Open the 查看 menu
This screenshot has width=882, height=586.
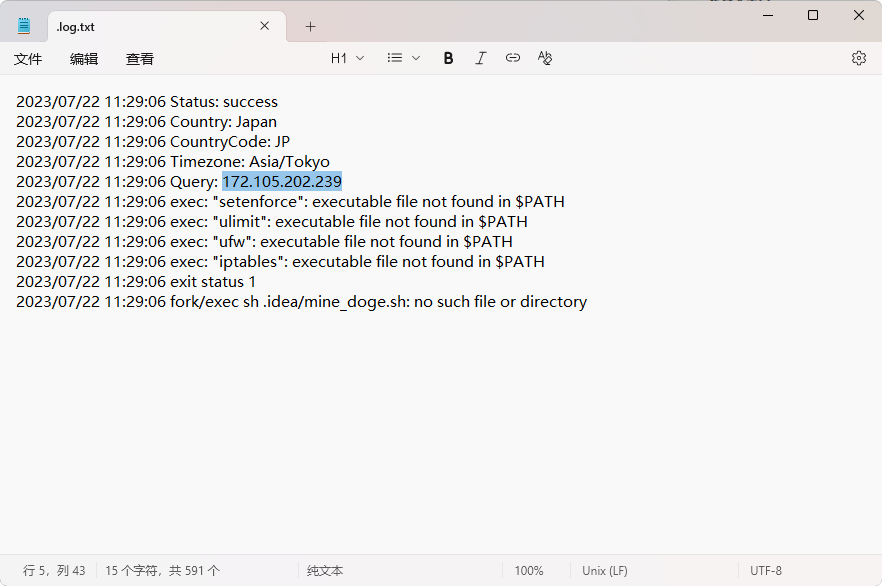[140, 58]
